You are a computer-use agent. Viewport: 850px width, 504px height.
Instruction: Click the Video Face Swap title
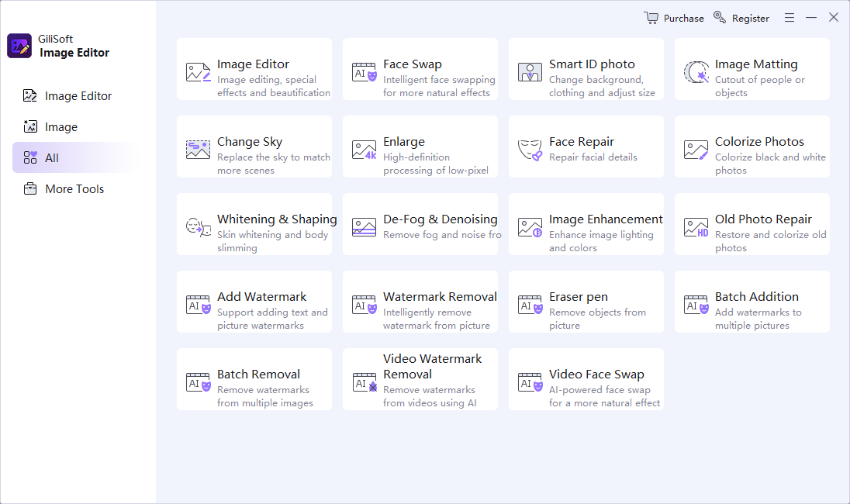(x=596, y=374)
